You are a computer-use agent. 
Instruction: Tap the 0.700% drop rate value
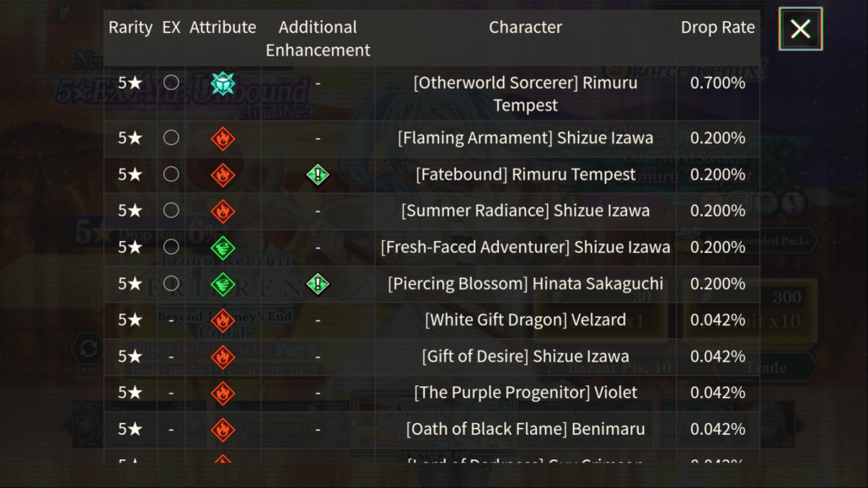(717, 83)
